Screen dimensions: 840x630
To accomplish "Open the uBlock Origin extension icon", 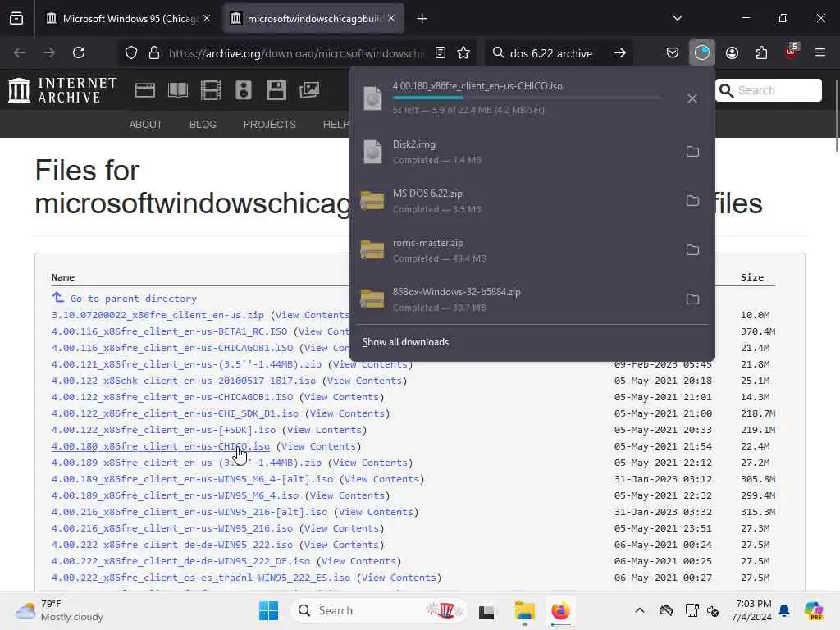I will pos(792,52).
